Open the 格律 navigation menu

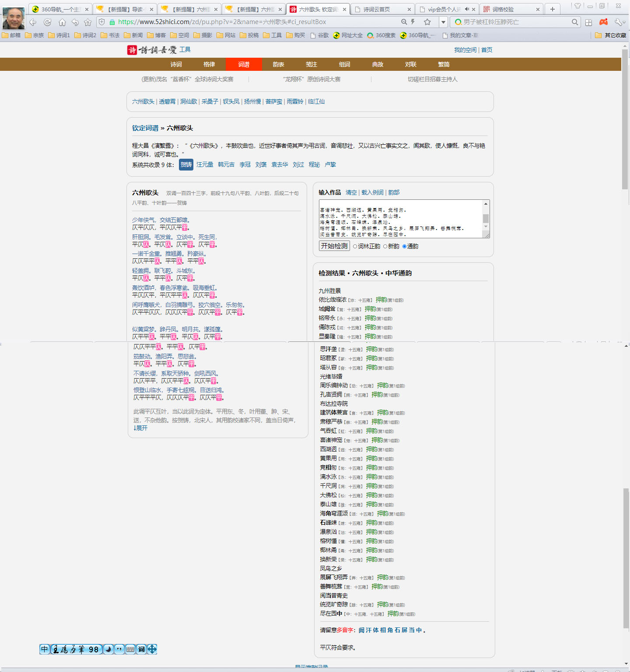tap(209, 64)
